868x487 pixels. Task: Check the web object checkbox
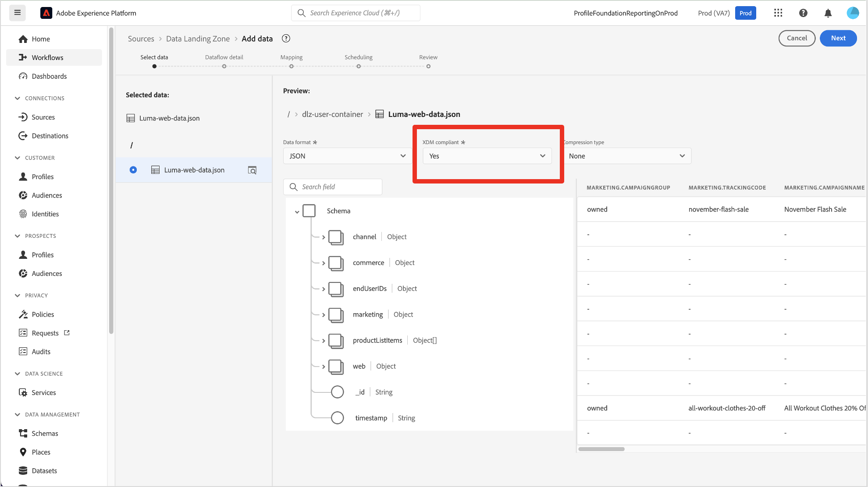click(336, 366)
